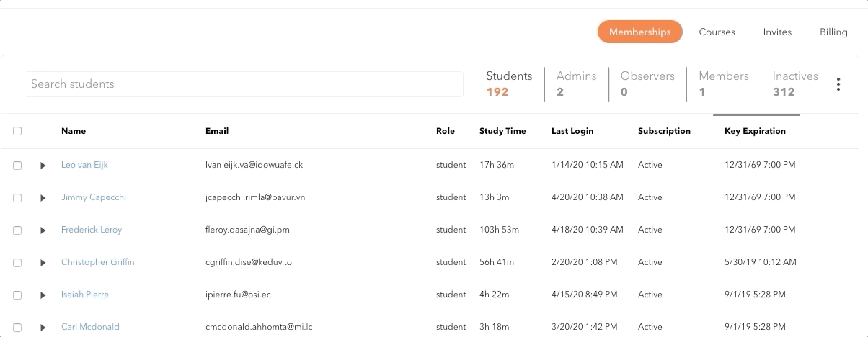The image size is (868, 337).
Task: Filter by Admins count
Action: [576, 84]
